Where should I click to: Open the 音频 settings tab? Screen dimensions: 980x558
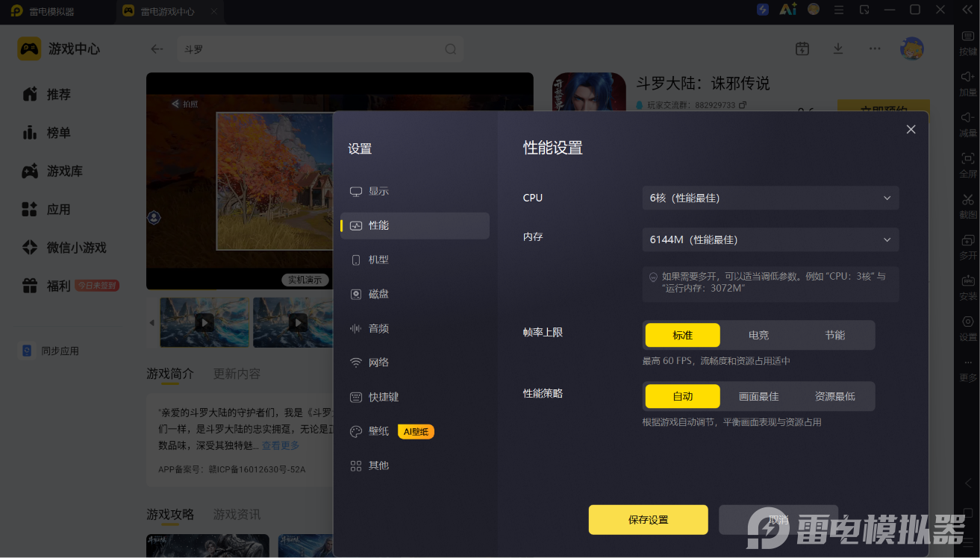click(x=415, y=329)
